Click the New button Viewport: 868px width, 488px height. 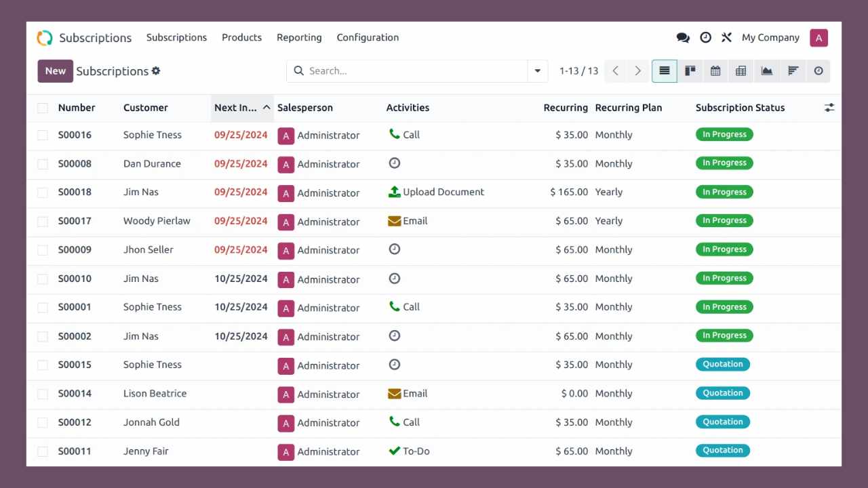click(x=55, y=71)
